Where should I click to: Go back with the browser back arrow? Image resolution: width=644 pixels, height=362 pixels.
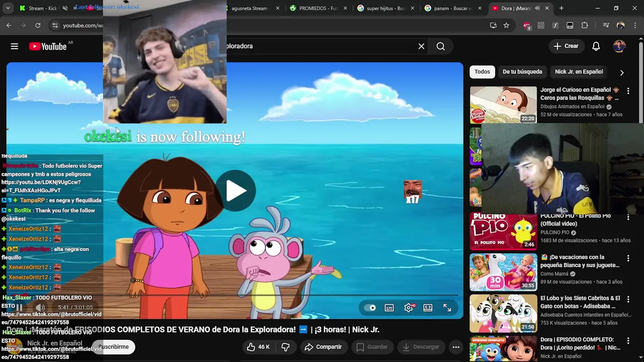tap(9, 25)
